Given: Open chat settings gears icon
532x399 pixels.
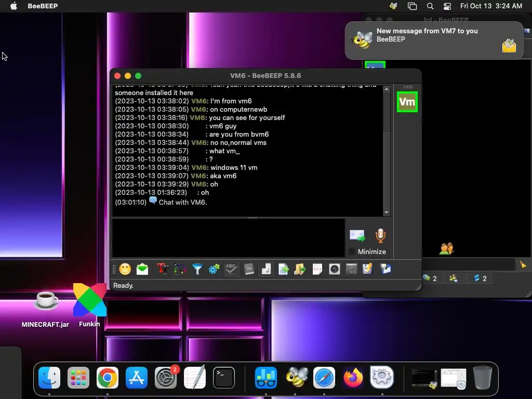Looking at the screenshot, I should [x=214, y=270].
